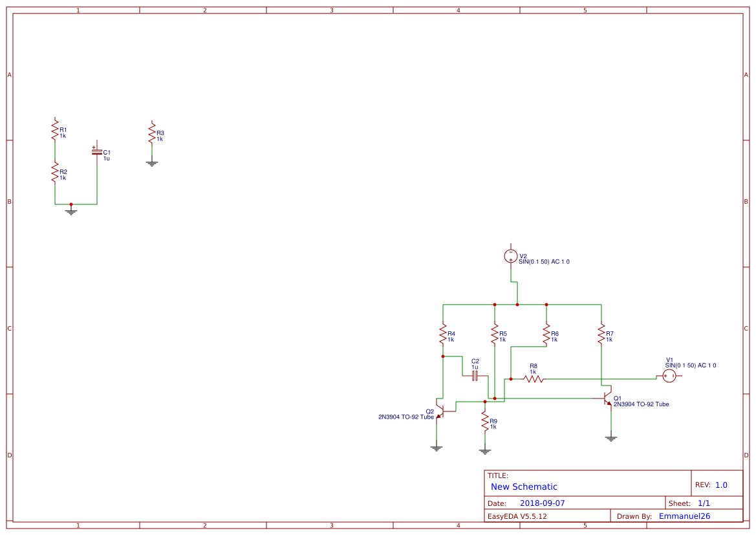
Task: Select the C1 polarized capacitor symbol
Action: tap(97, 152)
